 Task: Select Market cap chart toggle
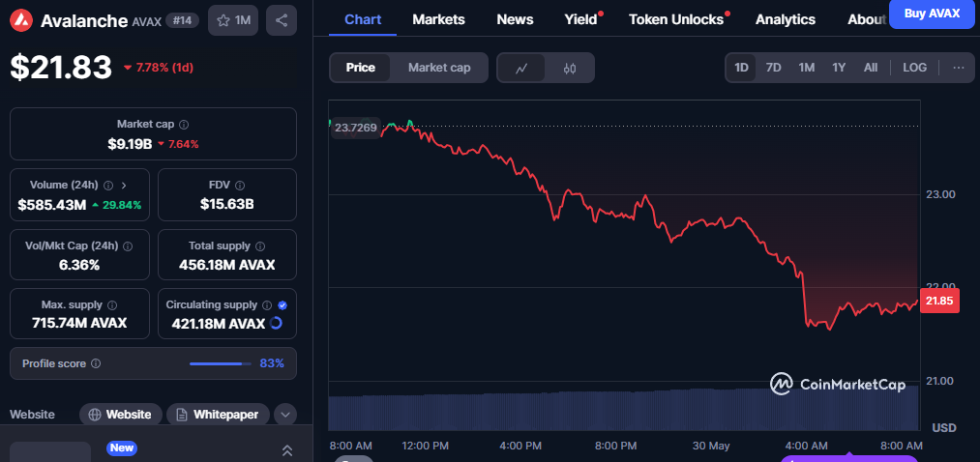click(x=439, y=68)
